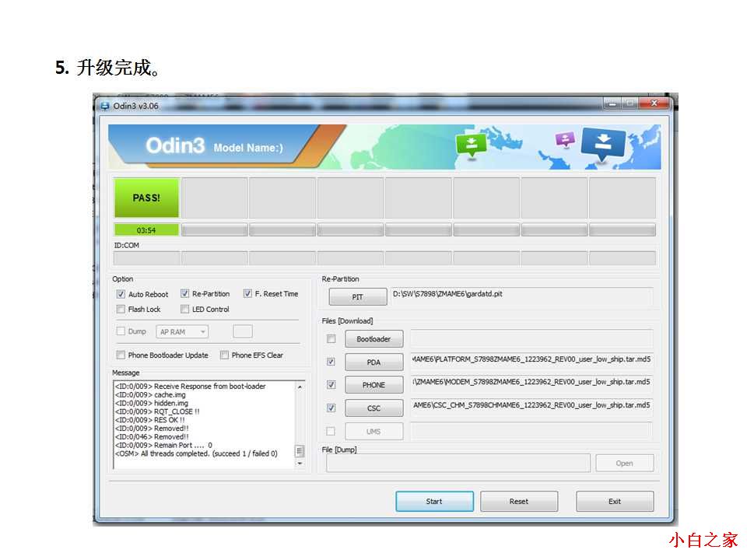Uncheck the CSC file checkbox
Image resolution: width=747 pixels, height=560 pixels.
[331, 408]
